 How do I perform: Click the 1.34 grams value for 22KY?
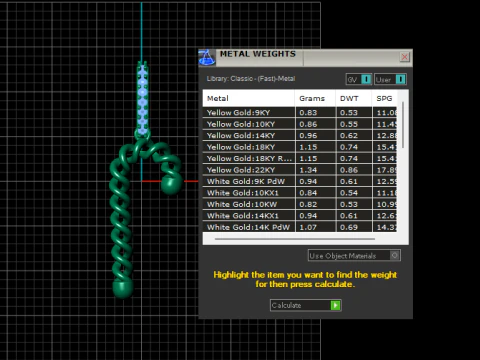(x=308, y=170)
